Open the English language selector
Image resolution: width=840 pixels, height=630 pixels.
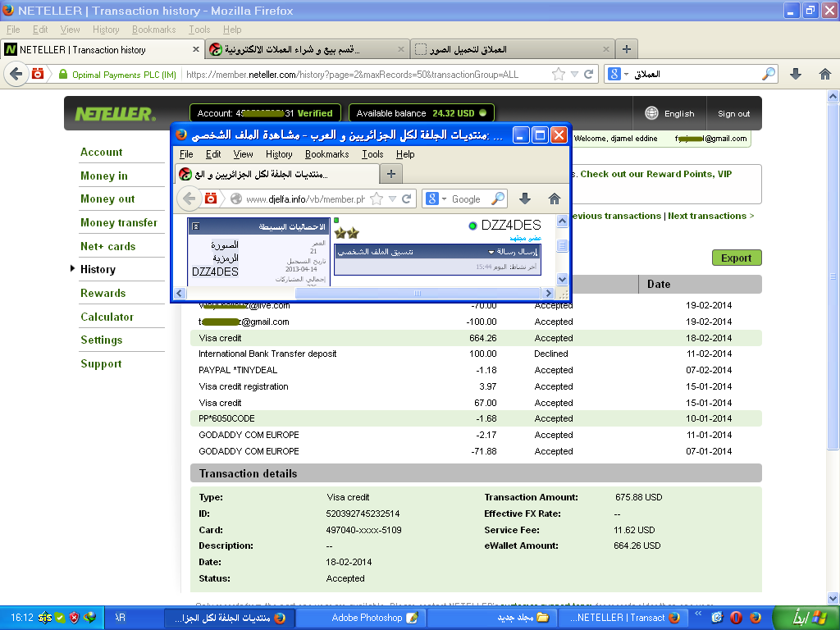[669, 113]
